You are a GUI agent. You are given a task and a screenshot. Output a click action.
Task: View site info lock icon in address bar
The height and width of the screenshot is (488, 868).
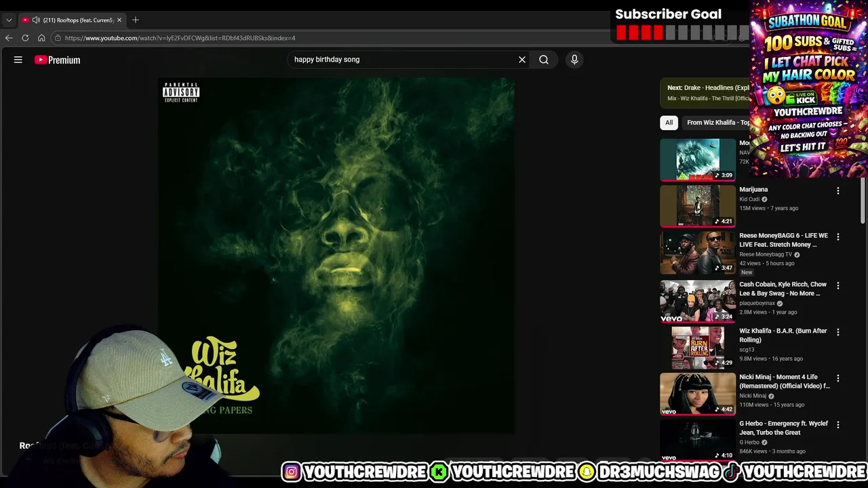[x=58, y=38]
